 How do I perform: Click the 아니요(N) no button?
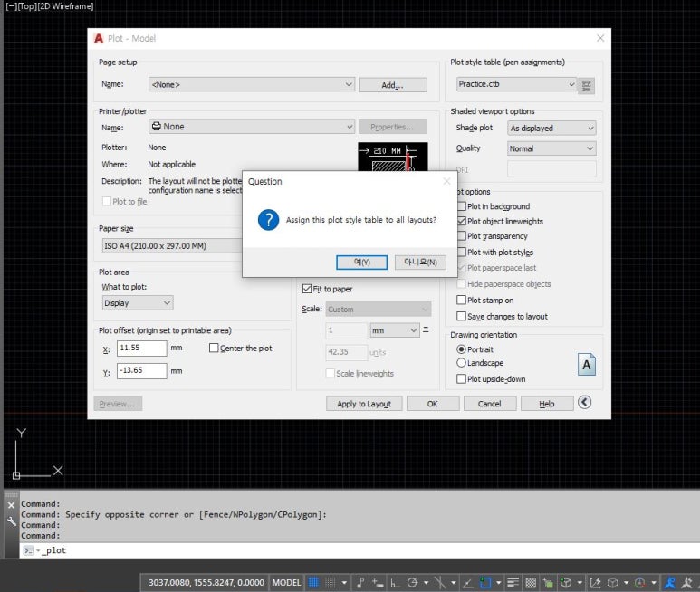pyautogui.click(x=421, y=263)
